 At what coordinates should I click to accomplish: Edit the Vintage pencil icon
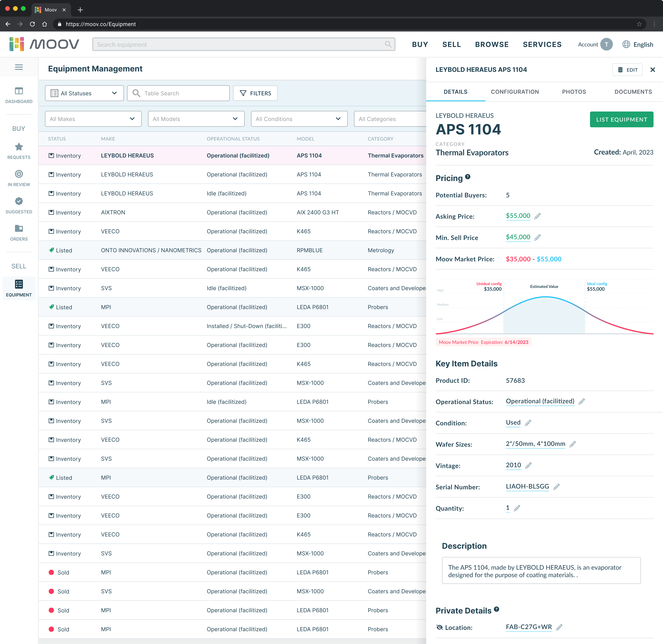(528, 466)
